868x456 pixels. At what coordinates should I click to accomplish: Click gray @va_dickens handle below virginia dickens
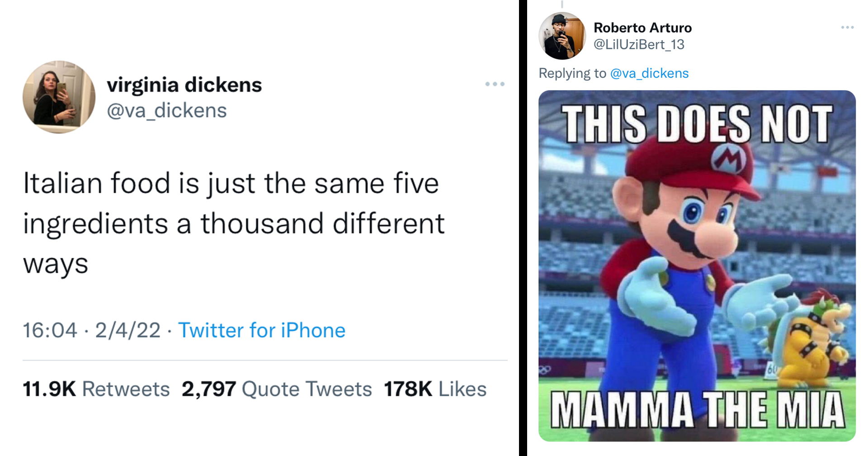click(x=166, y=110)
